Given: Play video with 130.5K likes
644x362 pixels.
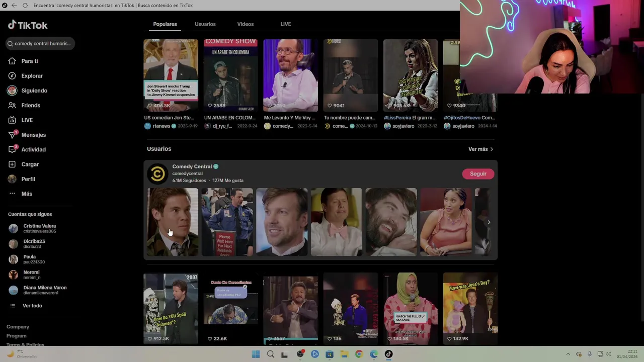Looking at the screenshot, I should click(411, 309).
